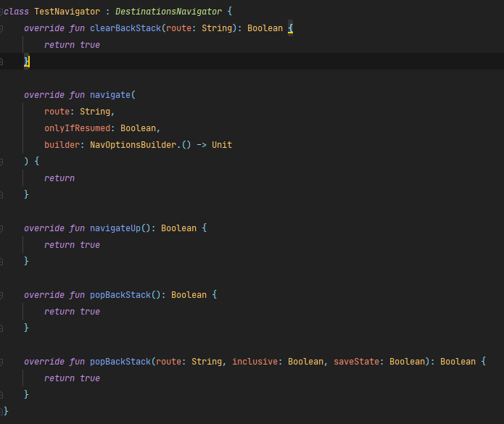Click the String type in clearBackStack signature
Viewport: 504px width, 424px height.
pos(217,28)
